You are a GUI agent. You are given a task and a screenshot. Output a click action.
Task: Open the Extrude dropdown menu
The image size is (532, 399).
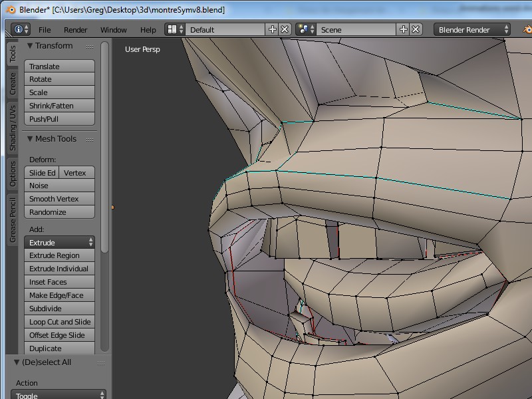[x=59, y=243]
